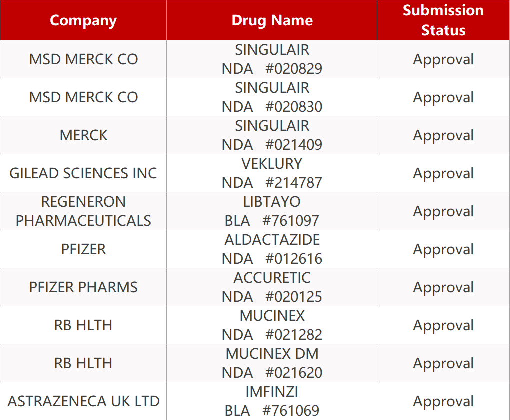The image size is (510, 420).
Task: Select the REGENERON PHARMACEUTICALS company cell
Action: (83, 211)
